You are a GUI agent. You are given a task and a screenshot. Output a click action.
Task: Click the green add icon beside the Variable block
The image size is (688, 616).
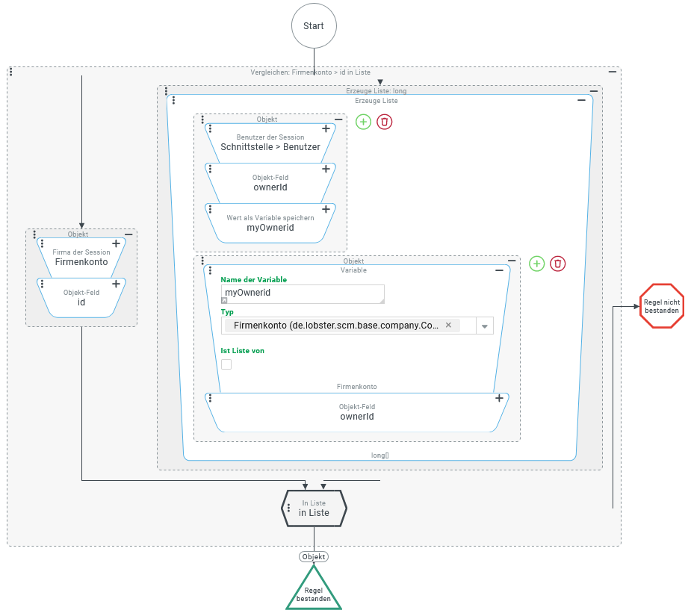pos(536,264)
